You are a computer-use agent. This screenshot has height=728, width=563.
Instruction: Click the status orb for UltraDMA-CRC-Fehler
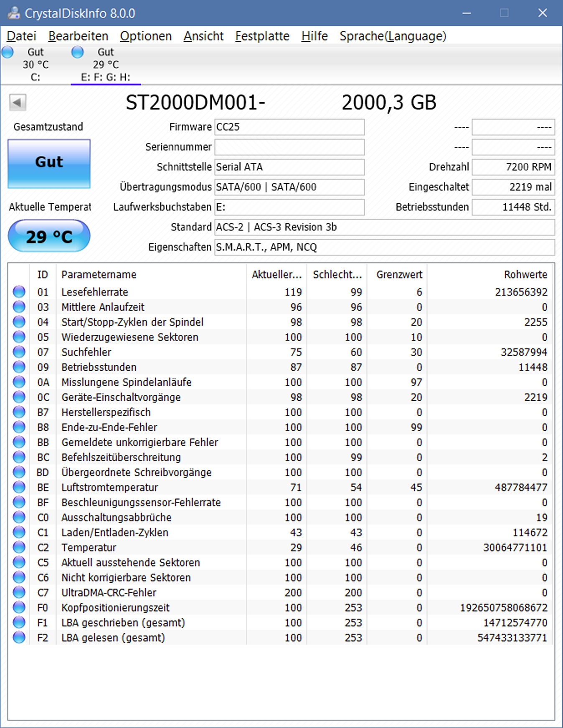click(x=19, y=592)
